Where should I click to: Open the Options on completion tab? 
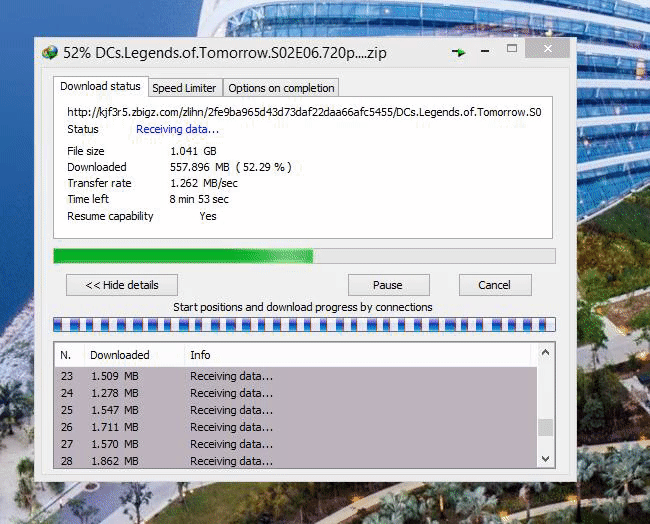281,88
